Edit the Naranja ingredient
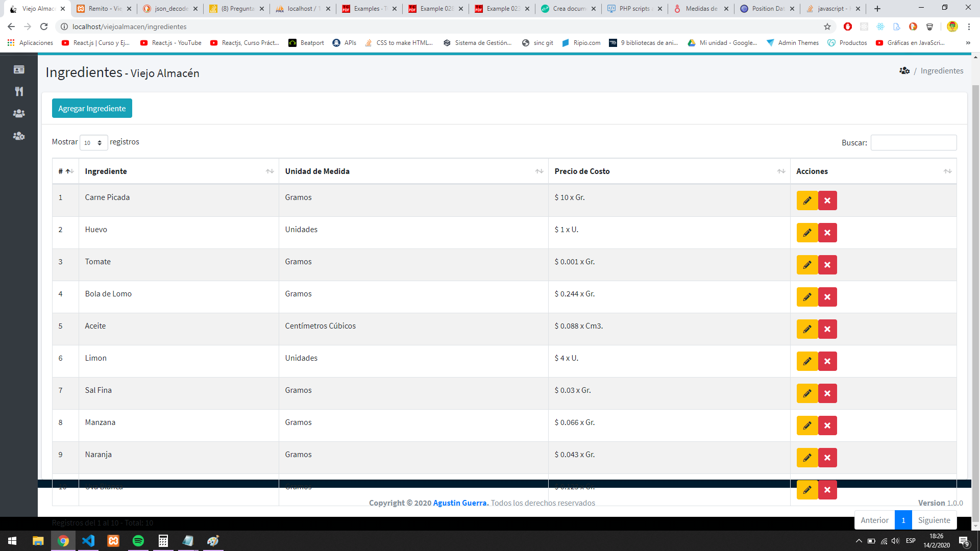Screen dimensions: 980x551 pyautogui.click(x=807, y=458)
